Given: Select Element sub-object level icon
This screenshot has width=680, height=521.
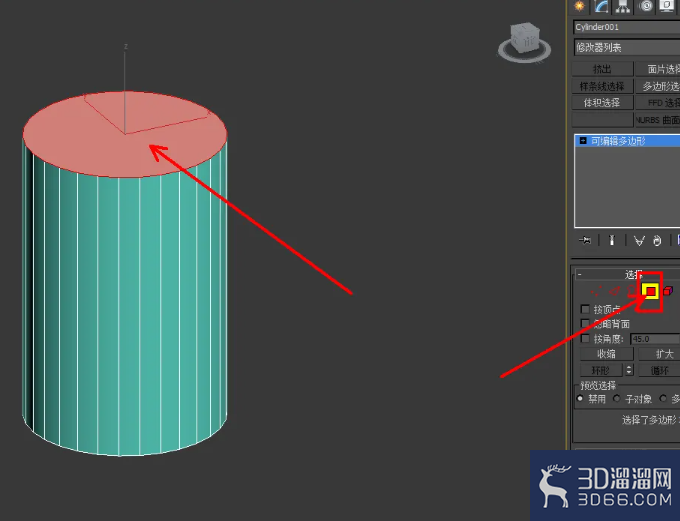Looking at the screenshot, I should (x=668, y=291).
